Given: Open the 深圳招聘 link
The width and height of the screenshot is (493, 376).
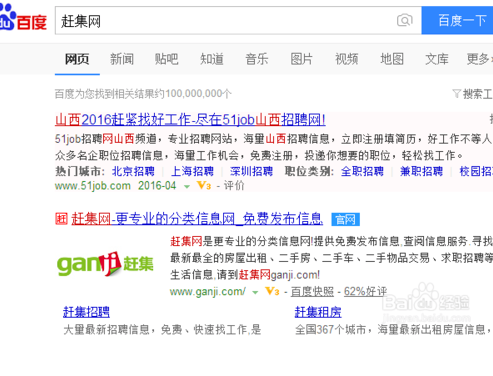Looking at the screenshot, I should tap(251, 171).
